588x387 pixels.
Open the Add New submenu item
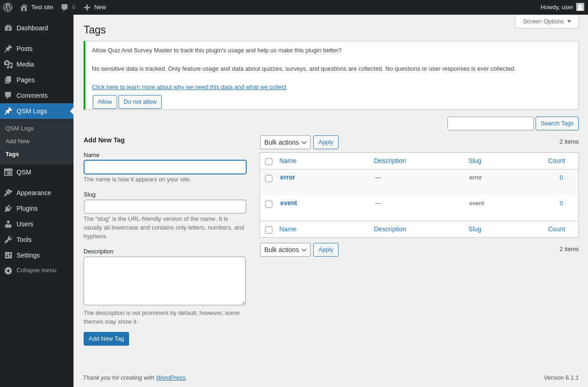17,141
